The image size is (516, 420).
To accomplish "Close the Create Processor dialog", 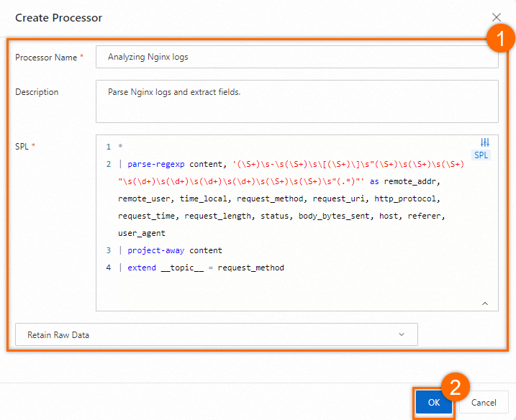I will coord(497,17).
